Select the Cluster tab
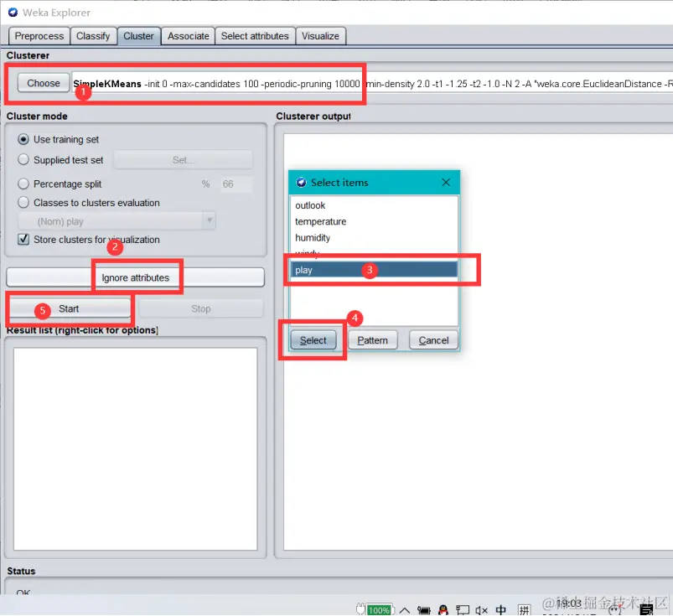The image size is (673, 616). point(138,36)
